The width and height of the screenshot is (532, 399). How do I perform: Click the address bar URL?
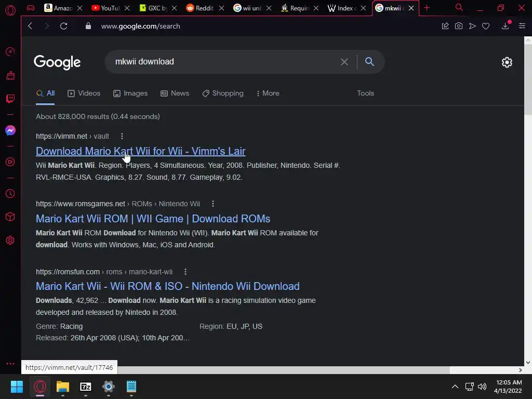click(x=140, y=26)
